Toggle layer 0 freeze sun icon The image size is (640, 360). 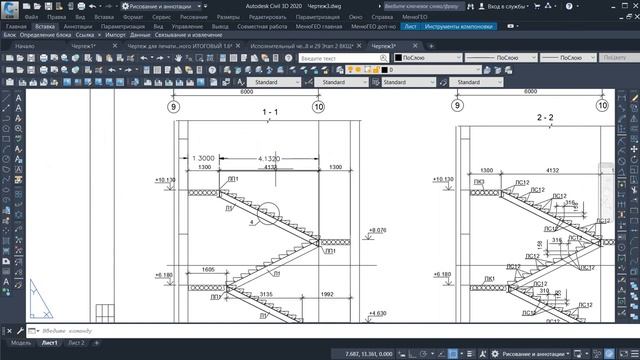(x=358, y=70)
